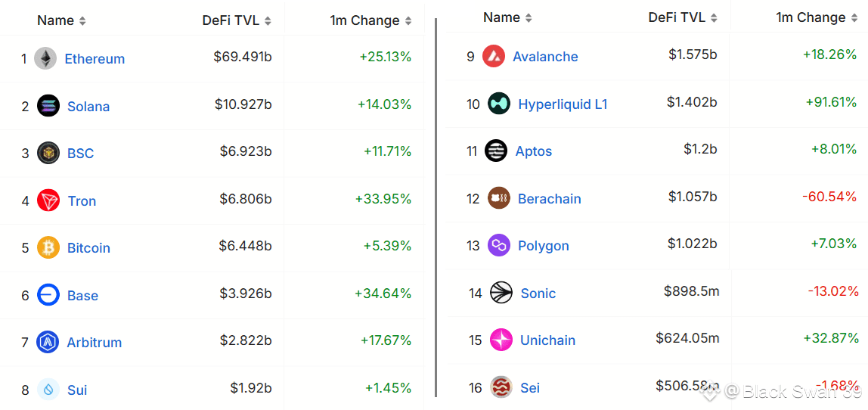
Task: Click the Unichain pink logo icon
Action: (x=501, y=340)
